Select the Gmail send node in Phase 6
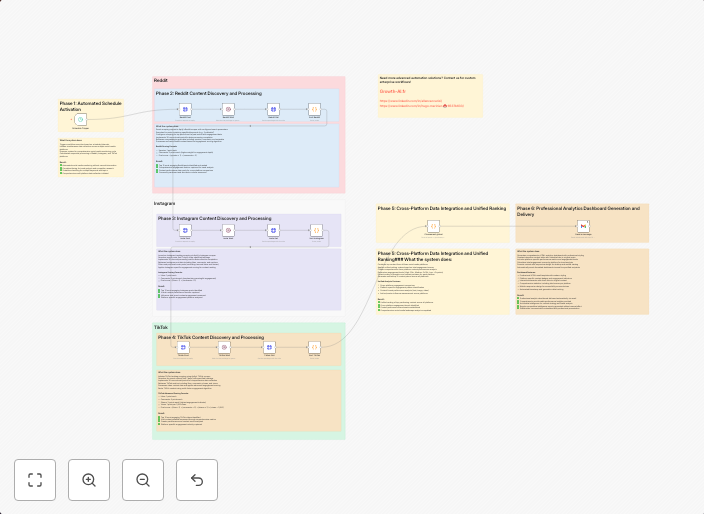 tap(581, 228)
